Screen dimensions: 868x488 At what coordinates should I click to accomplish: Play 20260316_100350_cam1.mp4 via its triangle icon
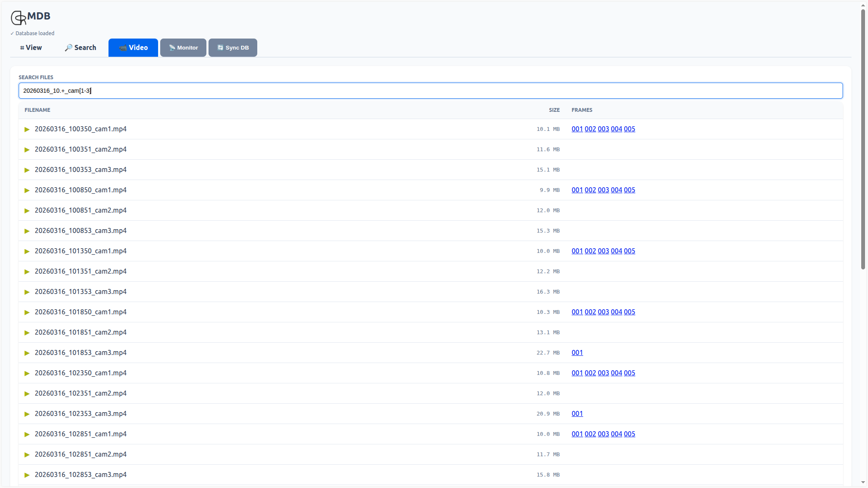coord(27,129)
